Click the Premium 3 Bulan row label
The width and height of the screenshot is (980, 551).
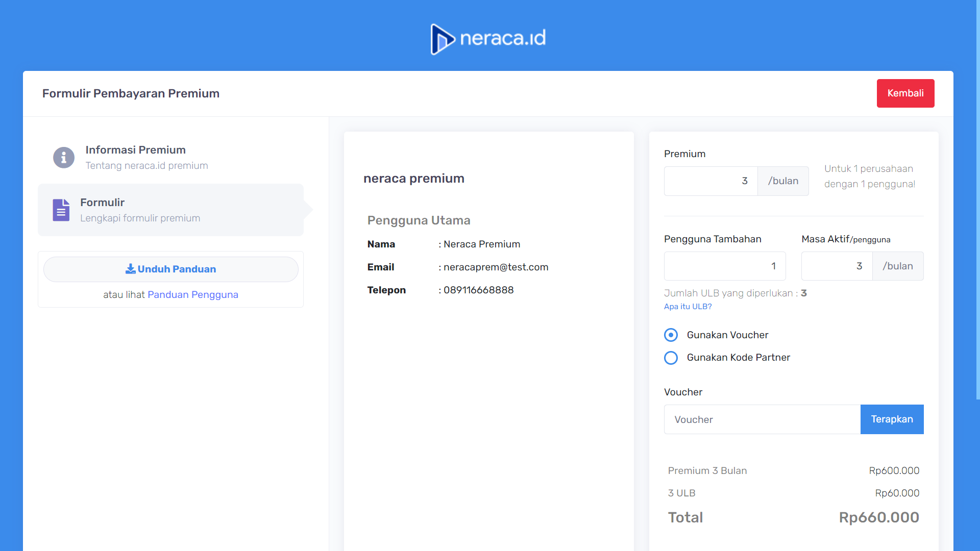point(707,471)
